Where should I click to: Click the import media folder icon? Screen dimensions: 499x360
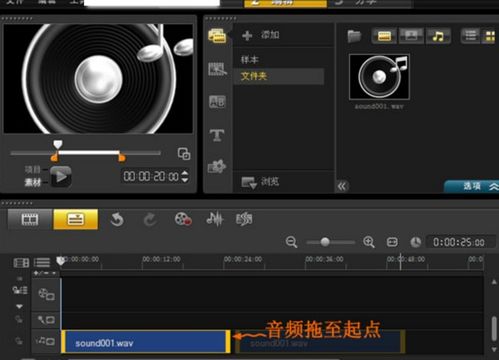pos(354,36)
